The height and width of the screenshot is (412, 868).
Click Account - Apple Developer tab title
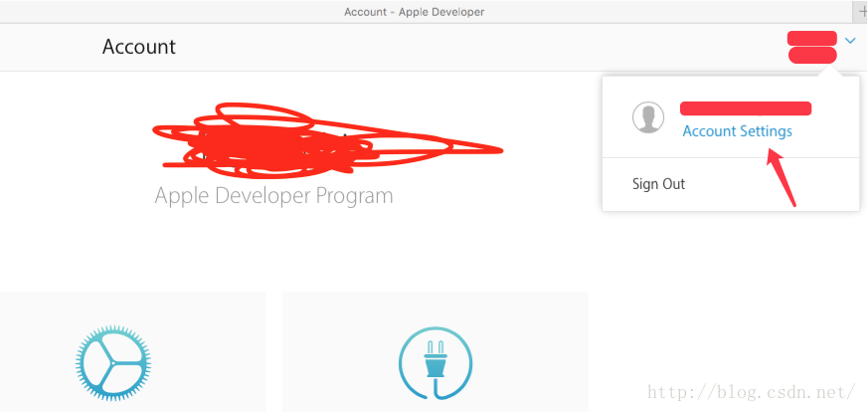[x=414, y=12]
